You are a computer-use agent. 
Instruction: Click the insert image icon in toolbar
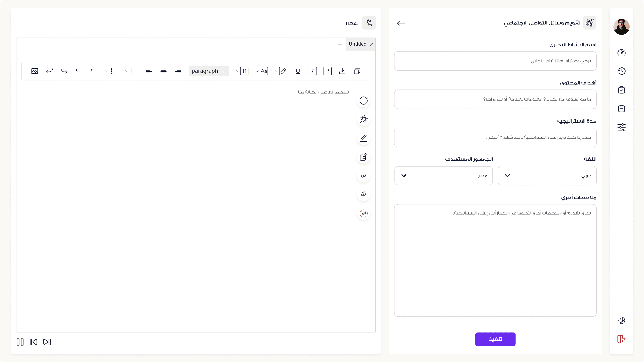coord(35,71)
